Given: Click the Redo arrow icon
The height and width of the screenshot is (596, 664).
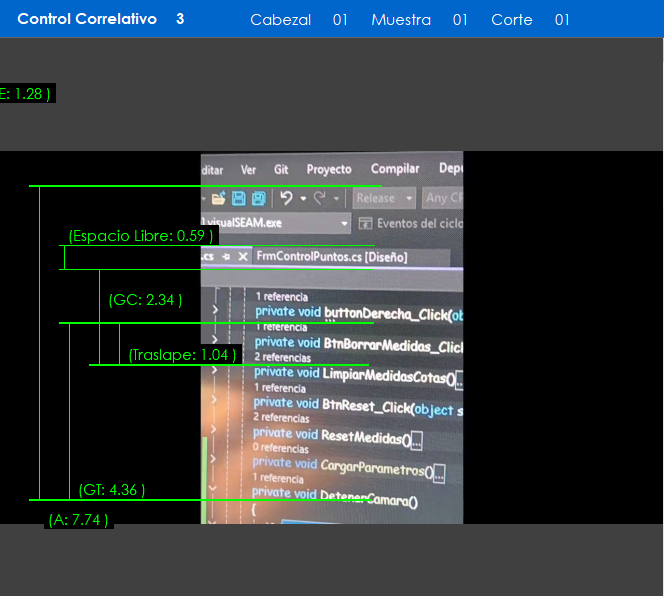Looking at the screenshot, I should [319, 199].
